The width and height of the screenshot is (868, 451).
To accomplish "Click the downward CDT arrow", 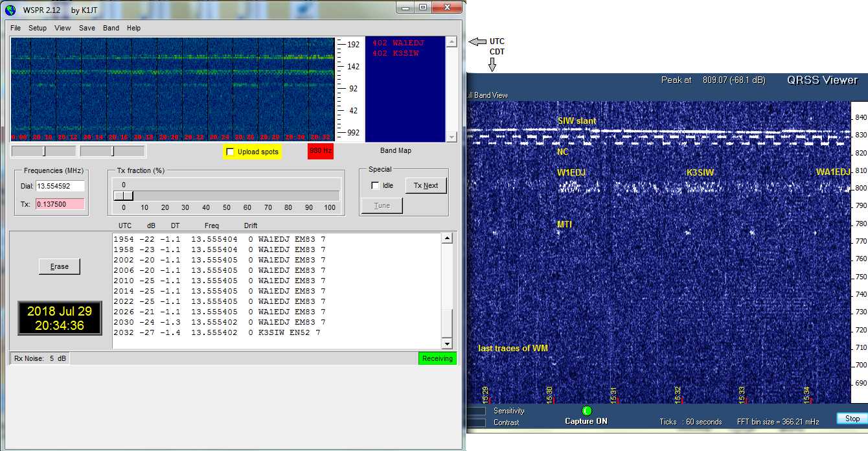I will (492, 64).
